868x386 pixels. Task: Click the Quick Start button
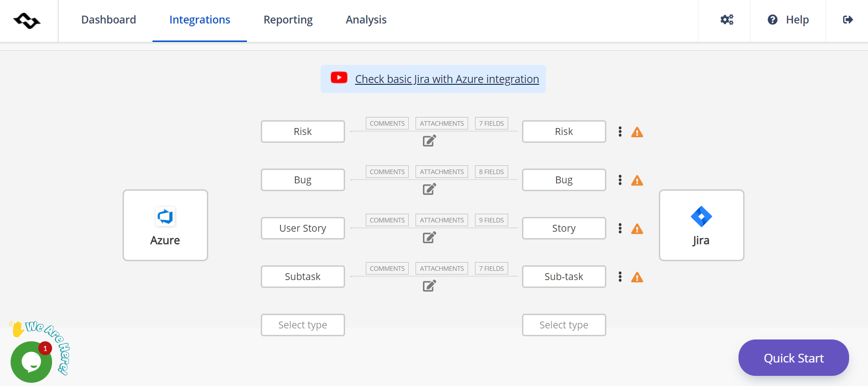pyautogui.click(x=793, y=358)
